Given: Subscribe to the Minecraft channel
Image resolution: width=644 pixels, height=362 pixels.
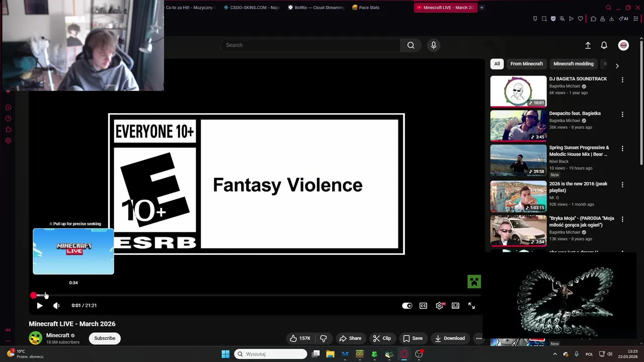Looking at the screenshot, I should pyautogui.click(x=105, y=338).
